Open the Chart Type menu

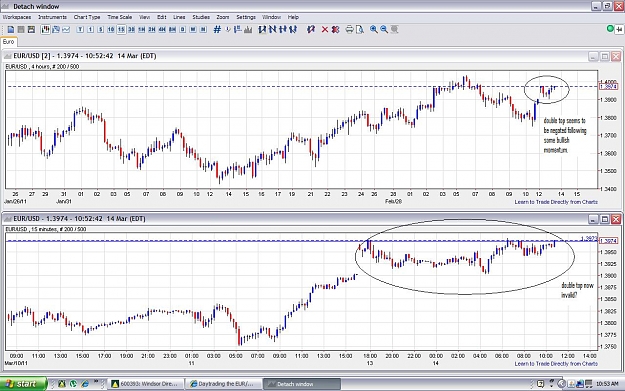pyautogui.click(x=87, y=17)
